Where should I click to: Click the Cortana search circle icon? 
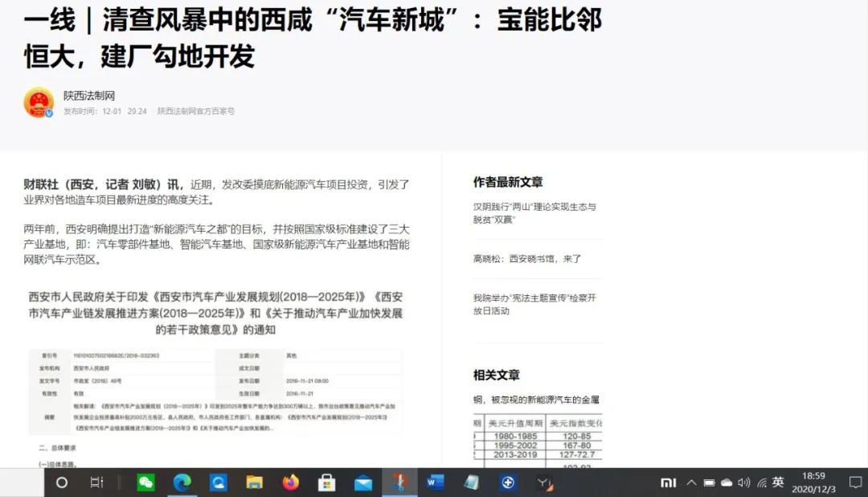click(62, 483)
